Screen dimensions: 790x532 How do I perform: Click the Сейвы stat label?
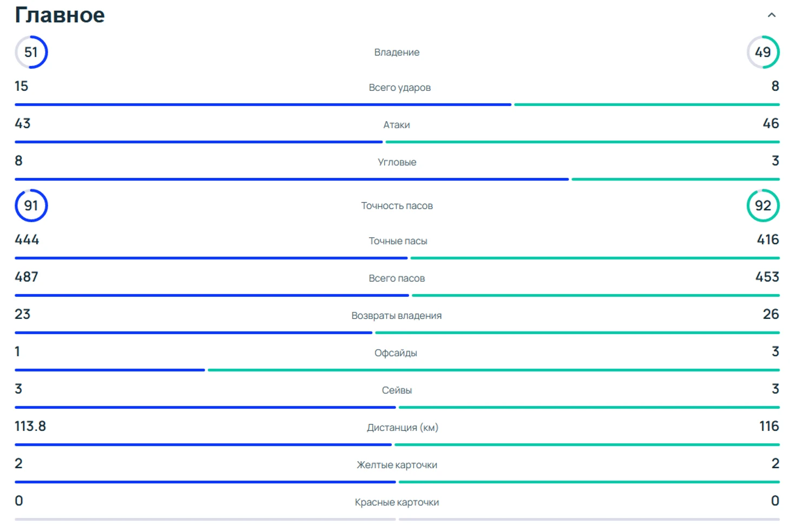coord(397,390)
